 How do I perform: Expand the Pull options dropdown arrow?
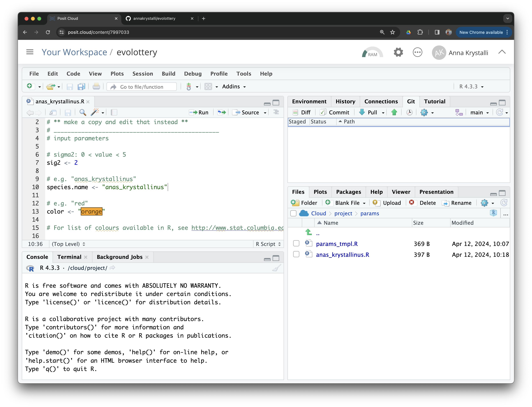click(x=383, y=113)
